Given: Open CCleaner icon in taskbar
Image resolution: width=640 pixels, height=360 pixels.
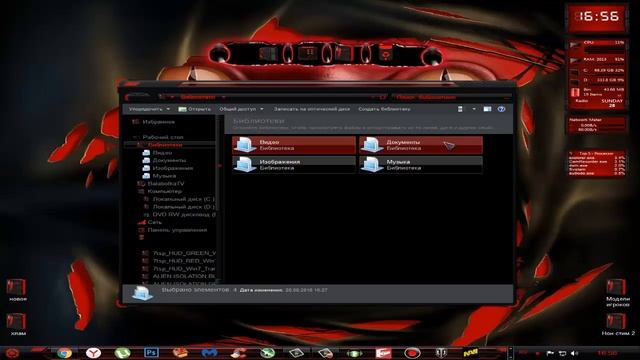Looking at the screenshot, I should [x=239, y=353].
